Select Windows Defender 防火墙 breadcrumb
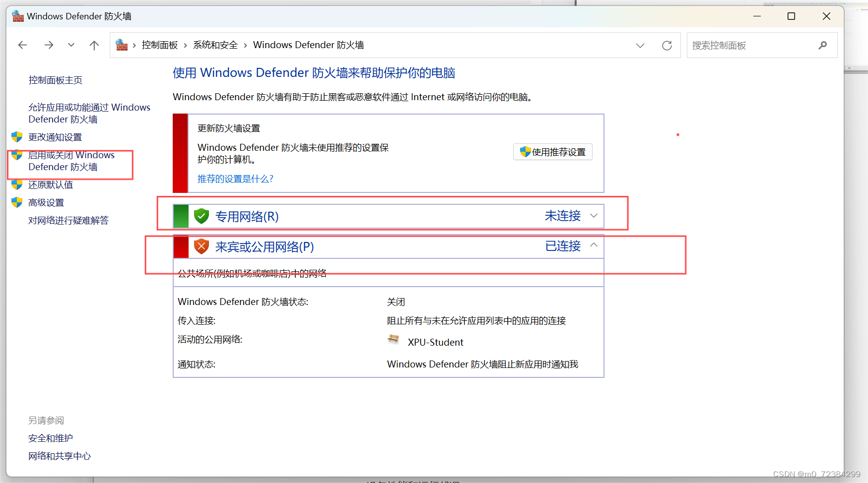 click(309, 45)
